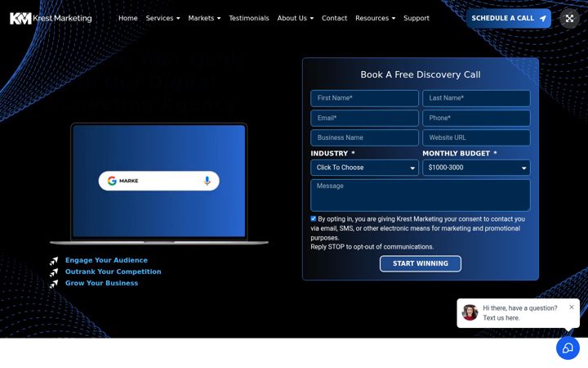This screenshot has width=588, height=368.
Task: Focus the Last Name field
Action: [476, 98]
